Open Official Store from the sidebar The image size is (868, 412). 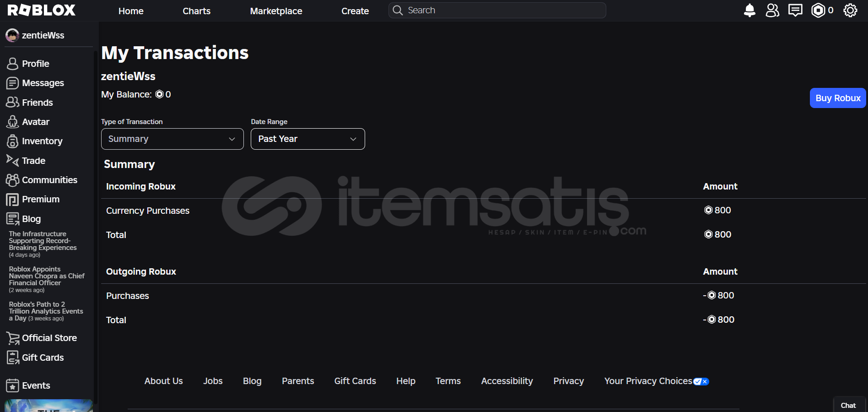pyautogui.click(x=42, y=338)
